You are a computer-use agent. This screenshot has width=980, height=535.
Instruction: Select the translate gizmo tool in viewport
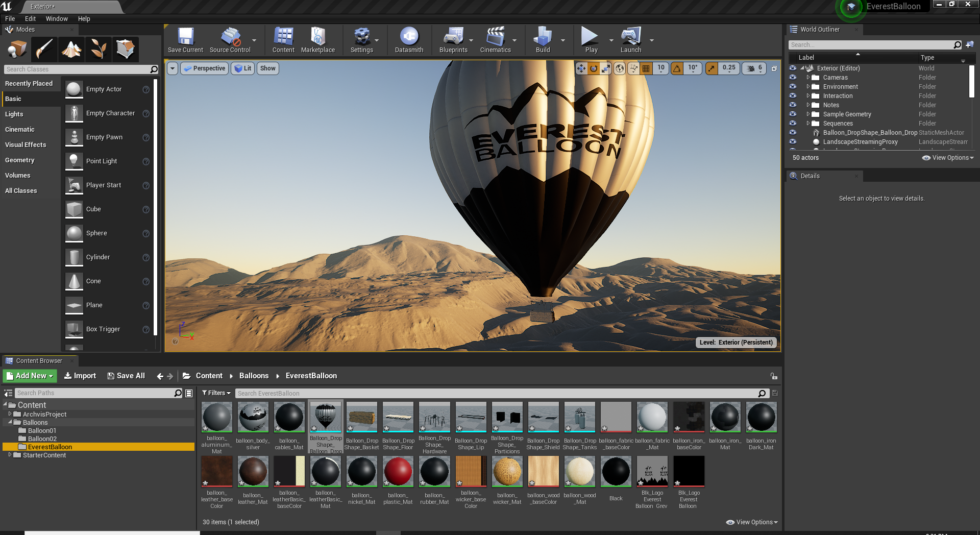(x=581, y=68)
